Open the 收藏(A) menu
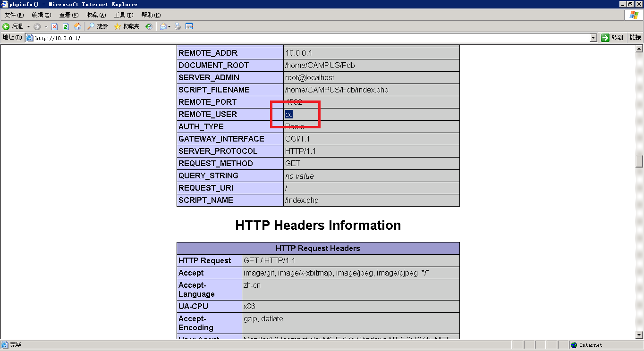Image resolution: width=644 pixels, height=351 pixels. (x=96, y=15)
